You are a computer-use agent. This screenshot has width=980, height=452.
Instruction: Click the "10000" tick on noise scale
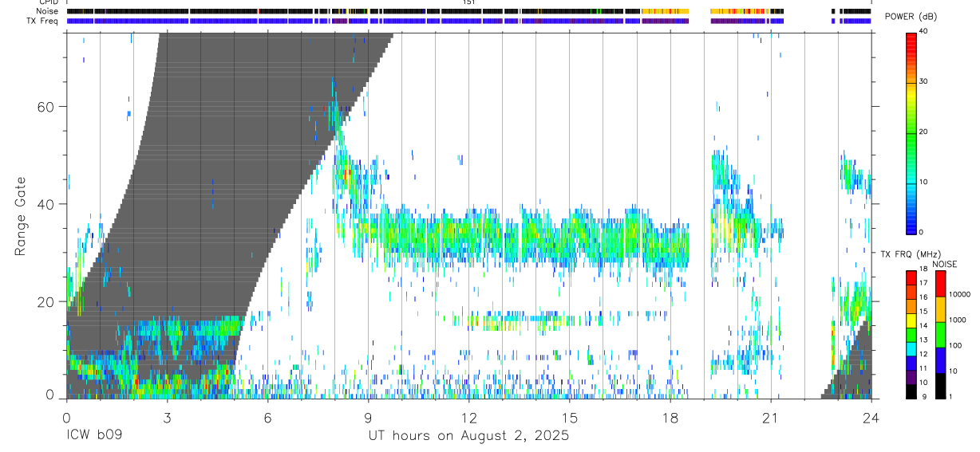[x=958, y=295]
